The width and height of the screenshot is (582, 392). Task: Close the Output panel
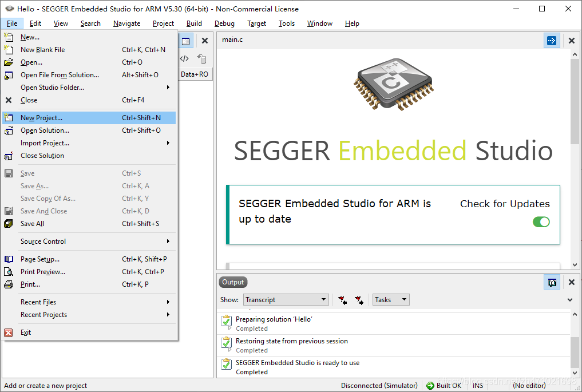572,283
